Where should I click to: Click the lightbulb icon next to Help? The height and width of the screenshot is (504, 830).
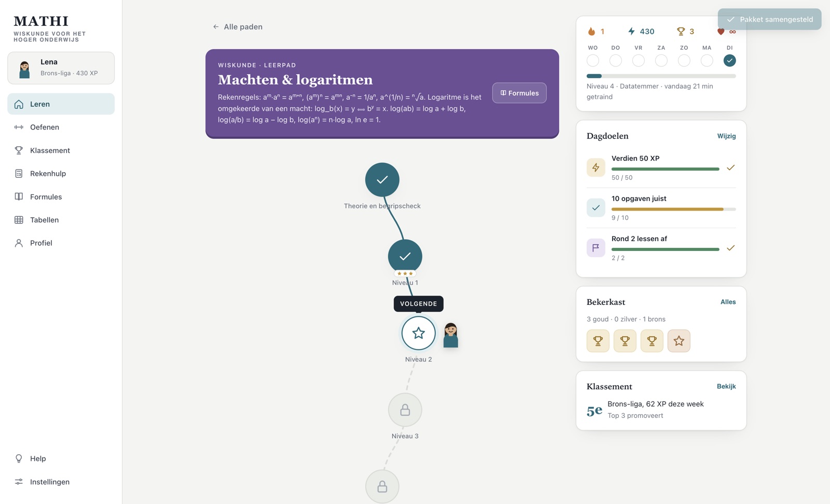coord(19,458)
